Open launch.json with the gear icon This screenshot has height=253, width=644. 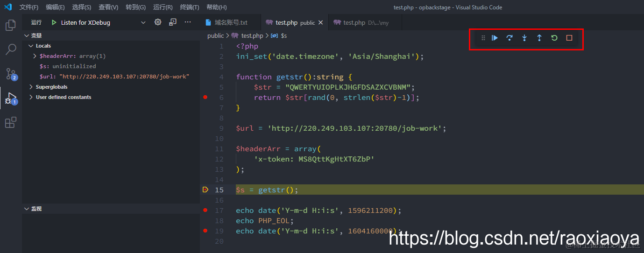pos(158,22)
